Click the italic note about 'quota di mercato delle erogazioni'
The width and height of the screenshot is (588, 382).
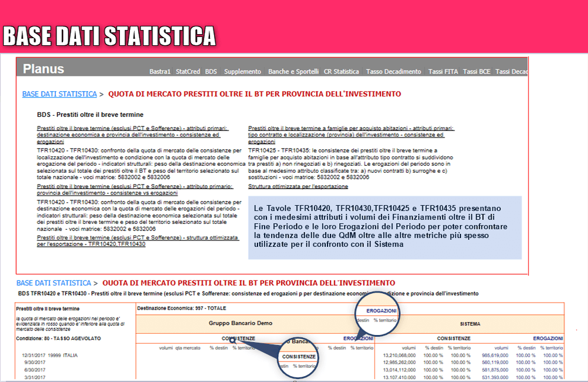point(70,324)
